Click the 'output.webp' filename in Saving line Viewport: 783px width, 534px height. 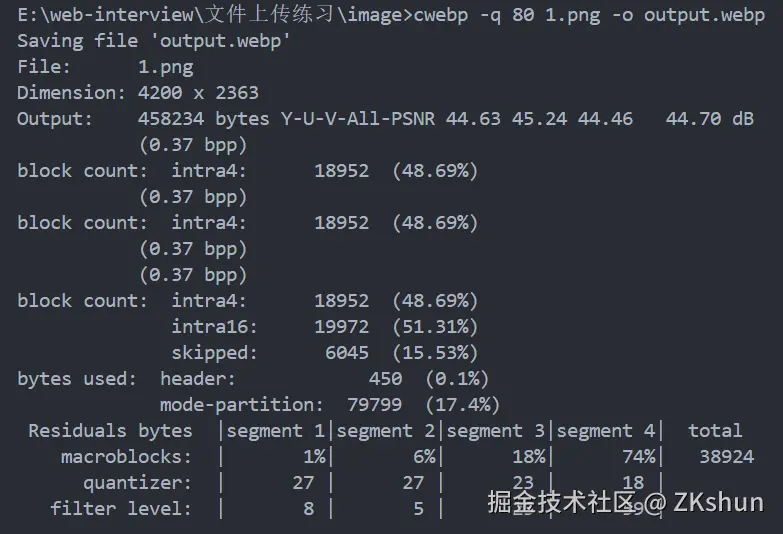point(220,41)
